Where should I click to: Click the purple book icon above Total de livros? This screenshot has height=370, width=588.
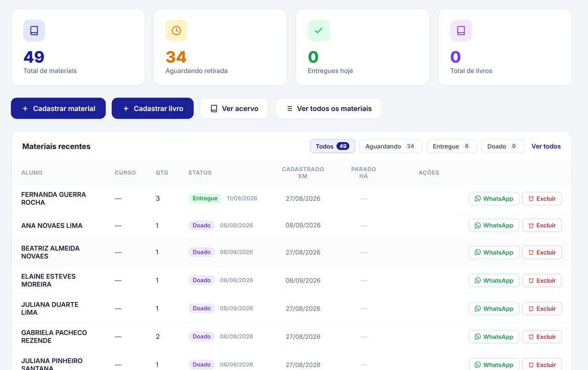pyautogui.click(x=461, y=31)
